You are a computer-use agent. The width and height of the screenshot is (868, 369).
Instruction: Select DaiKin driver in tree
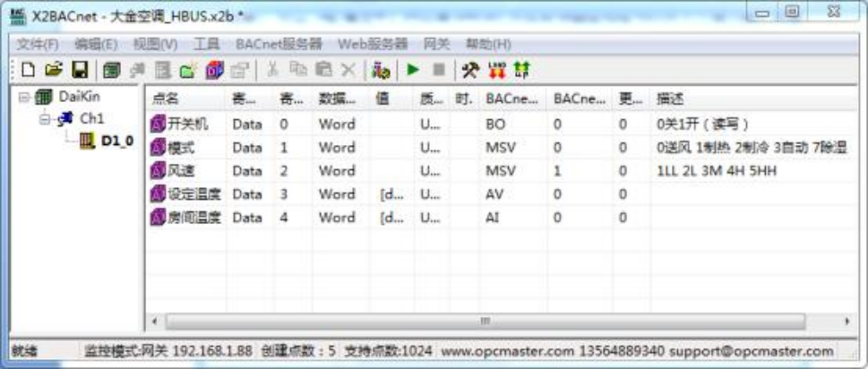(80, 97)
